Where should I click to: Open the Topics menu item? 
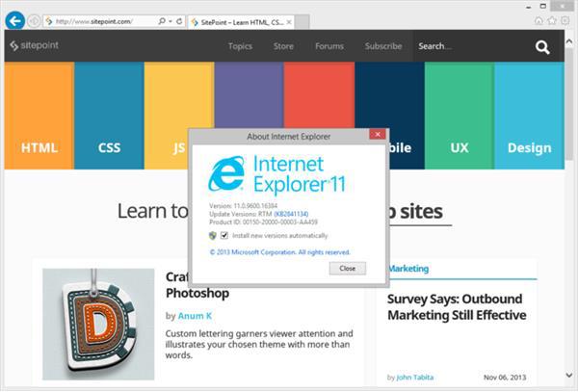(x=240, y=46)
